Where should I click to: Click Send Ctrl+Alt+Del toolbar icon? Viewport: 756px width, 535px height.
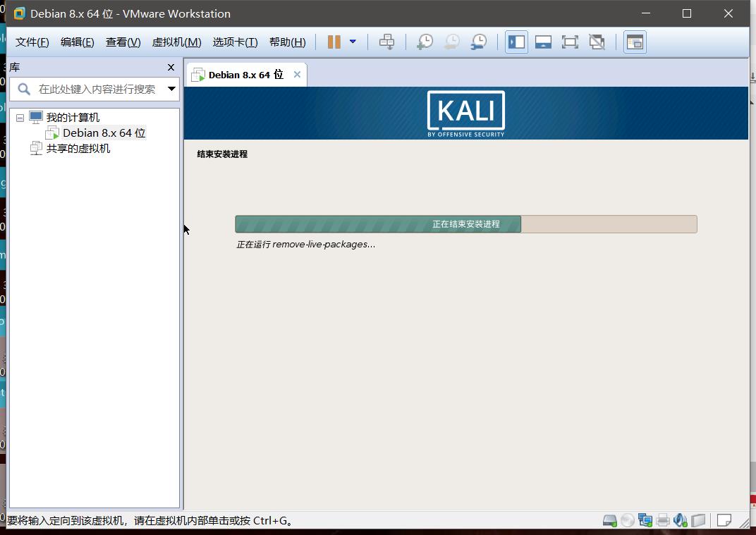pos(386,42)
